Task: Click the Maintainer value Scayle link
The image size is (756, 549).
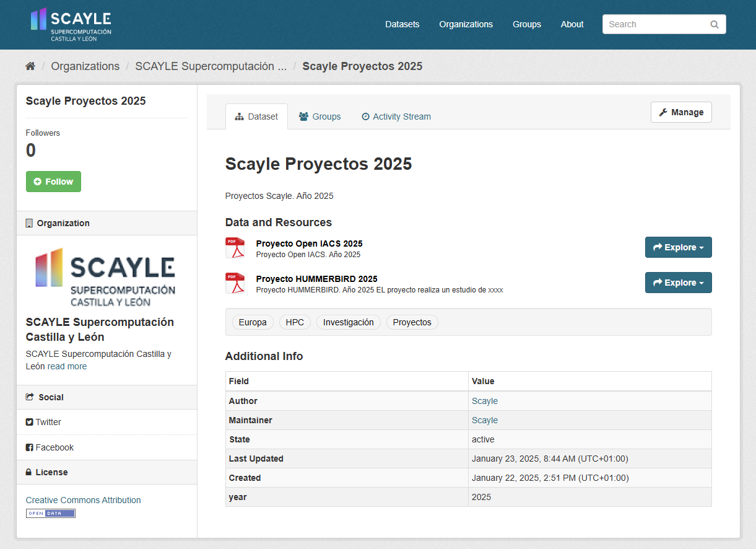Action: [x=485, y=420]
